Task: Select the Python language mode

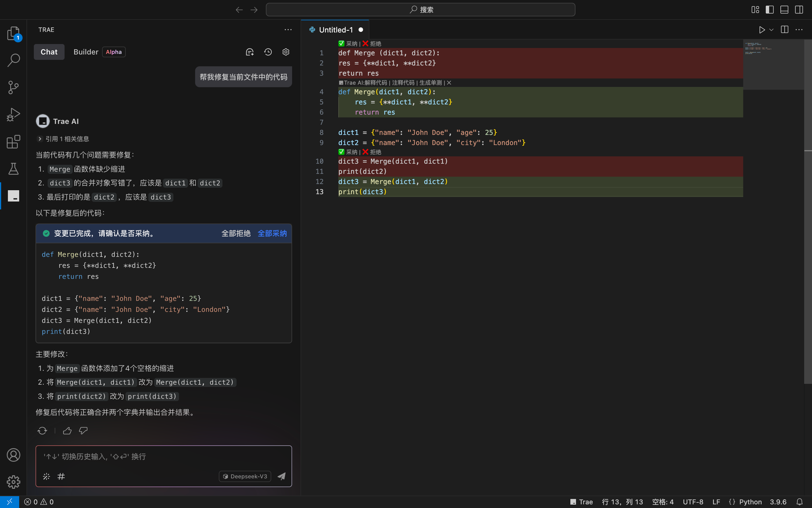Action: 750,502
